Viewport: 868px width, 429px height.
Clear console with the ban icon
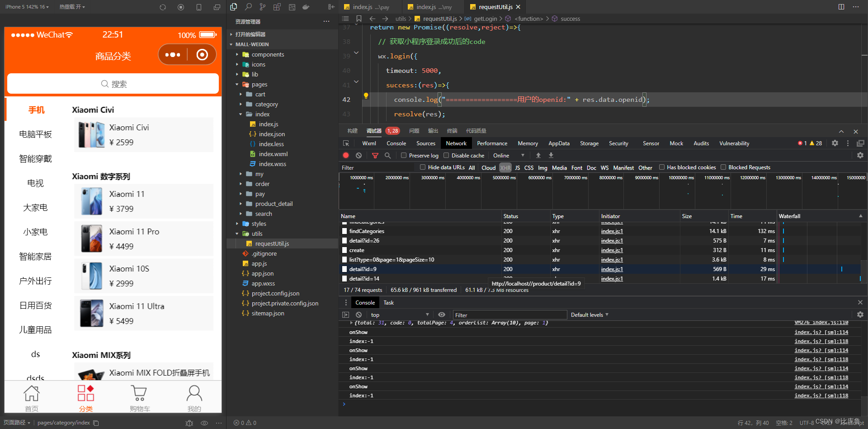[359, 315]
